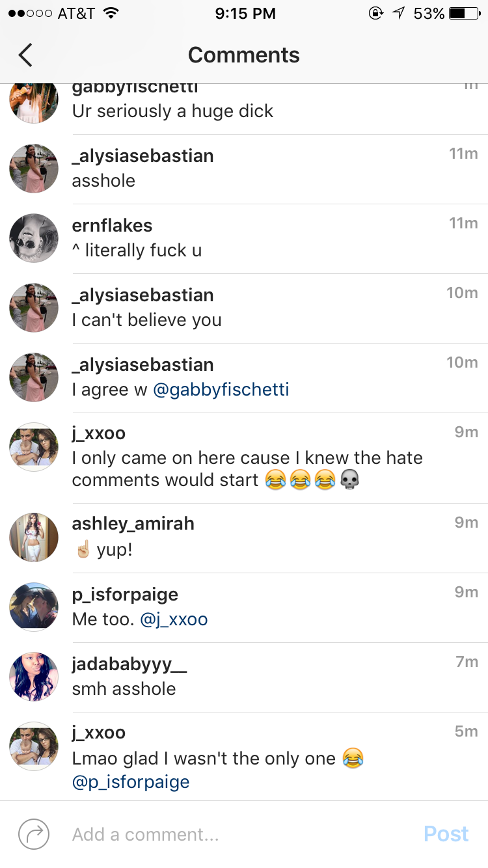This screenshot has width=488, height=868.
Task: Tap the Wi-Fi icon in status bar
Action: click(x=111, y=13)
